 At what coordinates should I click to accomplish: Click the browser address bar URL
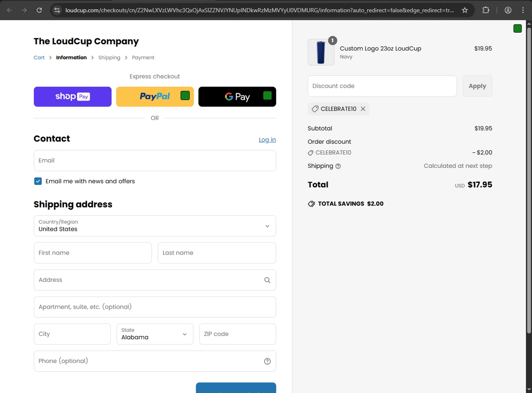pos(259,10)
